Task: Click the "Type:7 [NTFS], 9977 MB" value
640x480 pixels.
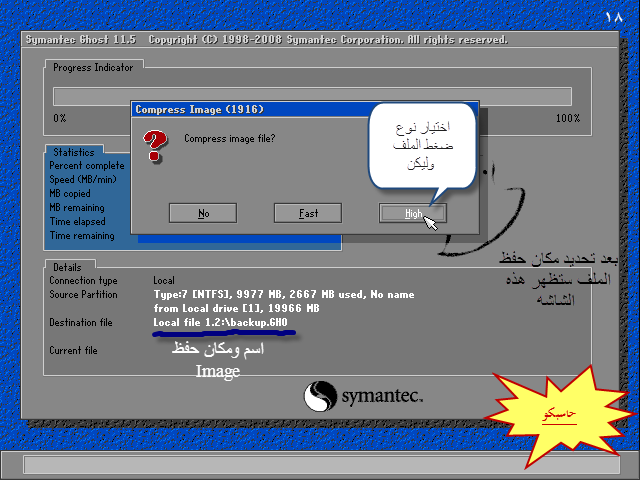Action: (x=284, y=294)
